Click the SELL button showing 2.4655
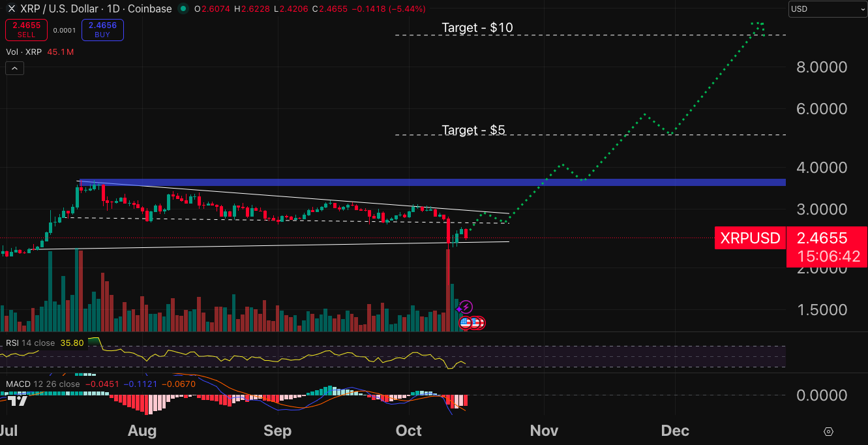 [x=26, y=30]
